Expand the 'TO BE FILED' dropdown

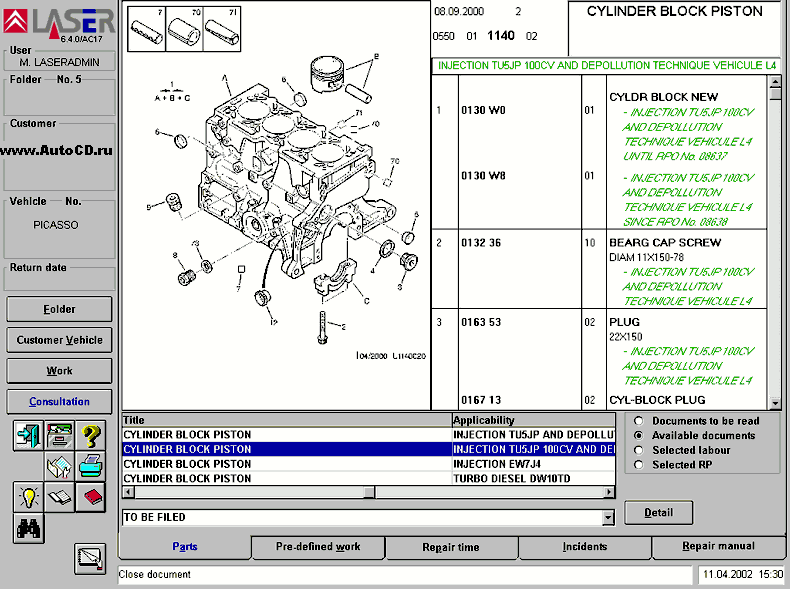click(608, 518)
